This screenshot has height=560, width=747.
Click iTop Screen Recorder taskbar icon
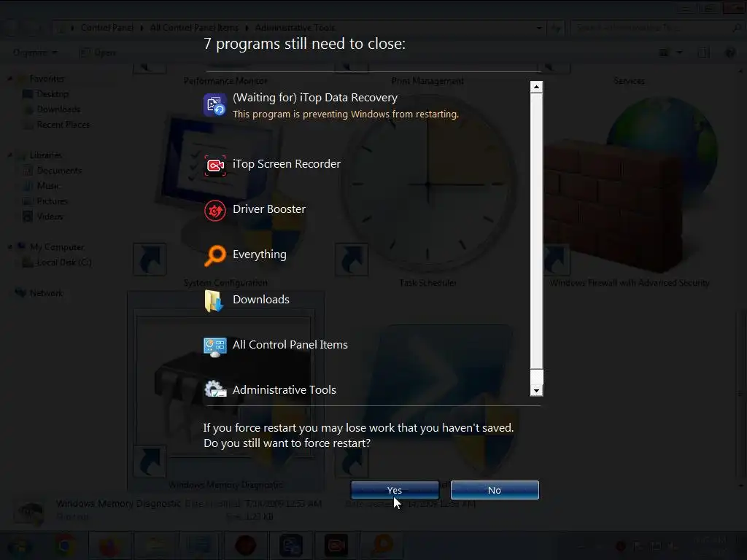pyautogui.click(x=336, y=545)
